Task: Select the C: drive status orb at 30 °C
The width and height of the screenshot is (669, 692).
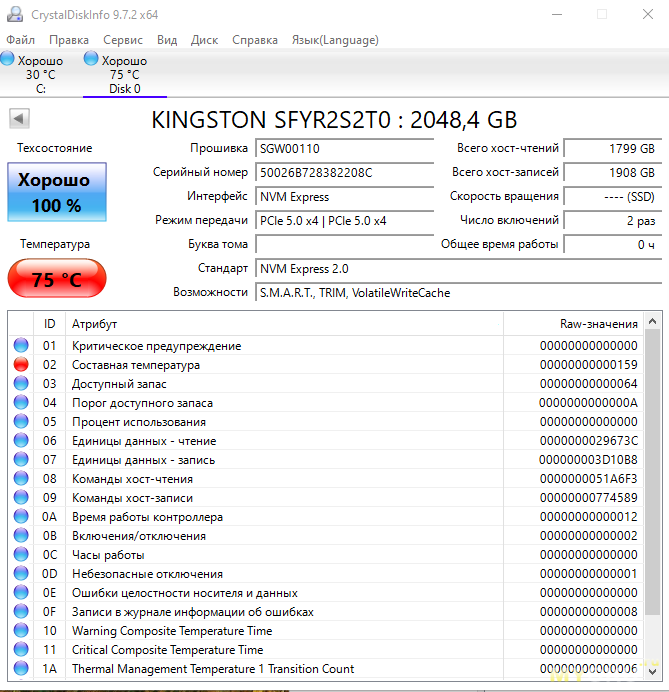Action: click(x=8, y=60)
